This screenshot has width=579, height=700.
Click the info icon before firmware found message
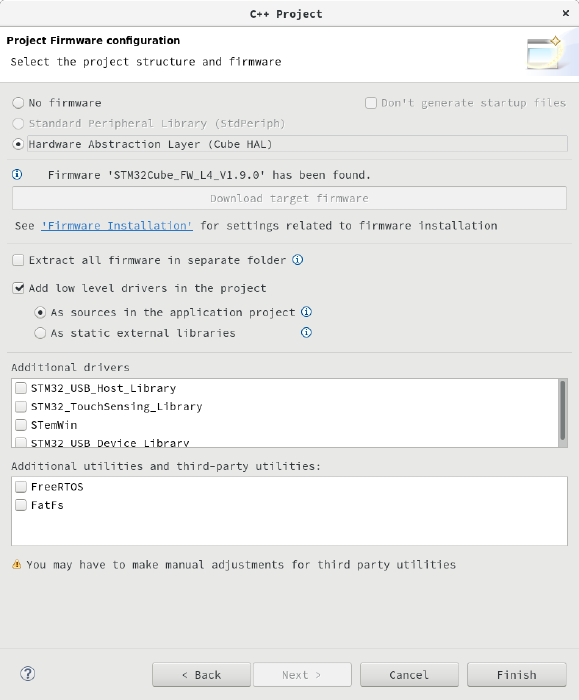click(17, 174)
